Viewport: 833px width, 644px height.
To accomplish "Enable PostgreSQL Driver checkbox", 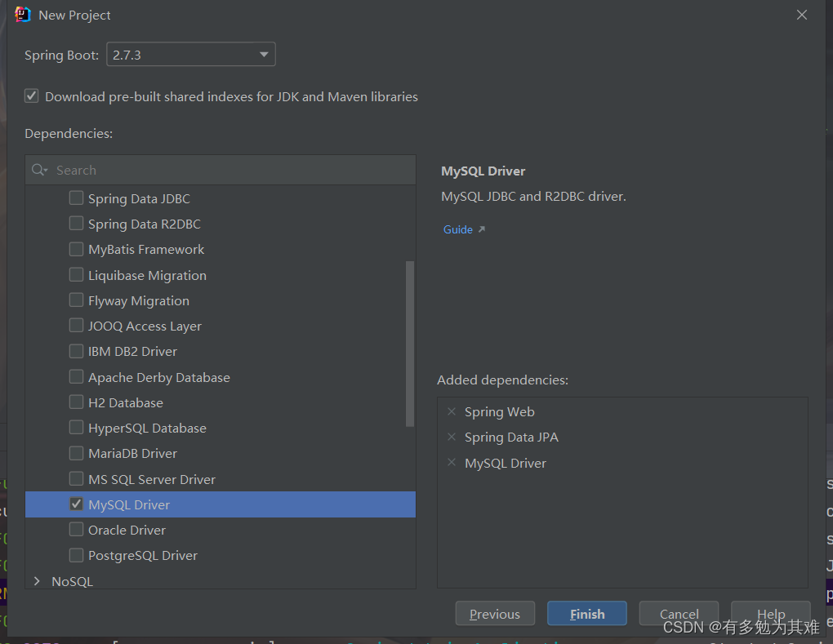I will tap(76, 555).
